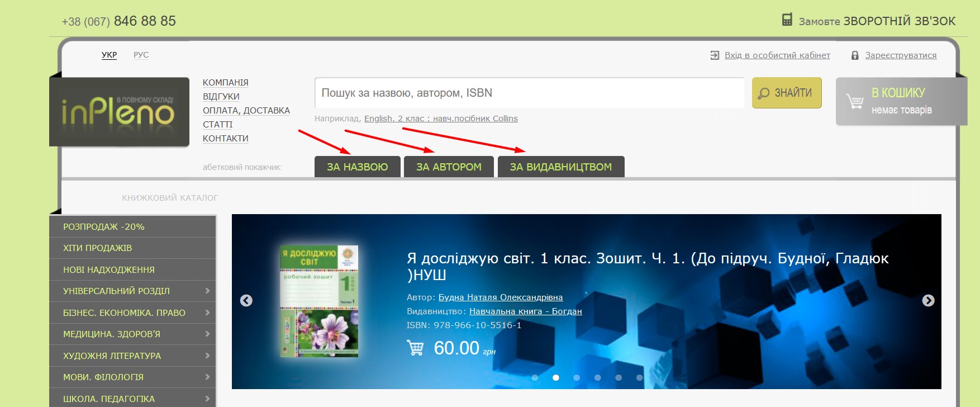Click the lock icon beside Зареєструватися
This screenshot has height=407, width=980.
click(x=855, y=55)
